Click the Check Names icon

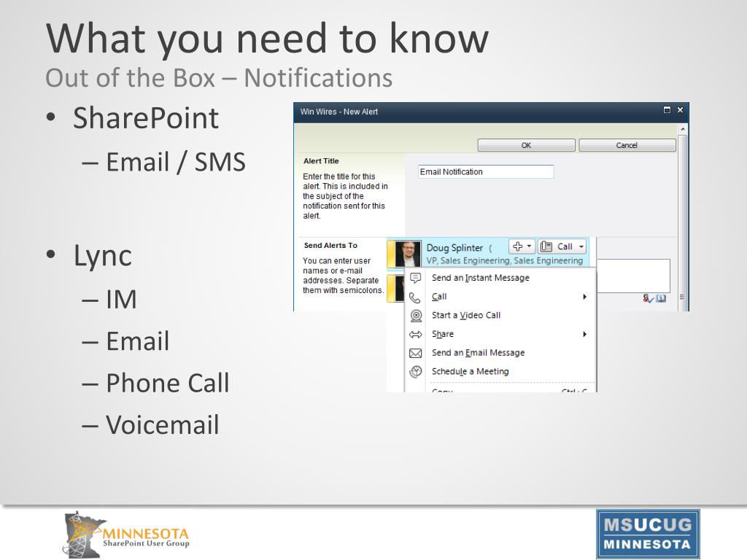(648, 298)
